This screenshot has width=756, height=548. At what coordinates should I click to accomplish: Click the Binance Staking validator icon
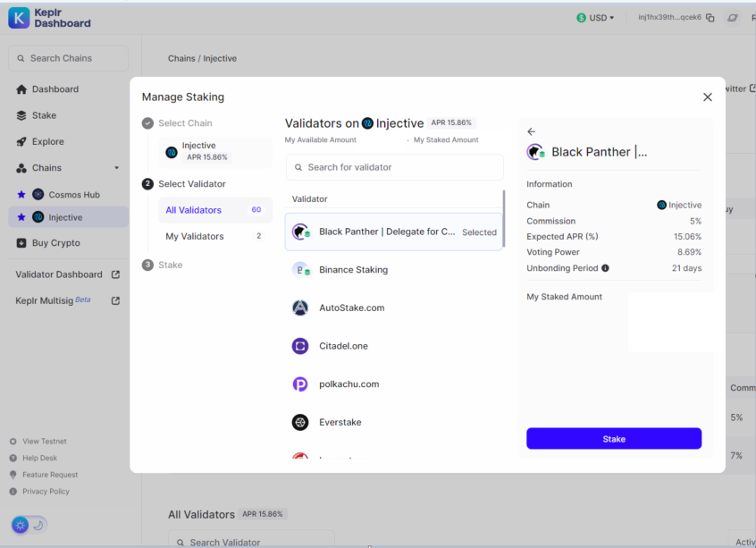click(x=300, y=270)
